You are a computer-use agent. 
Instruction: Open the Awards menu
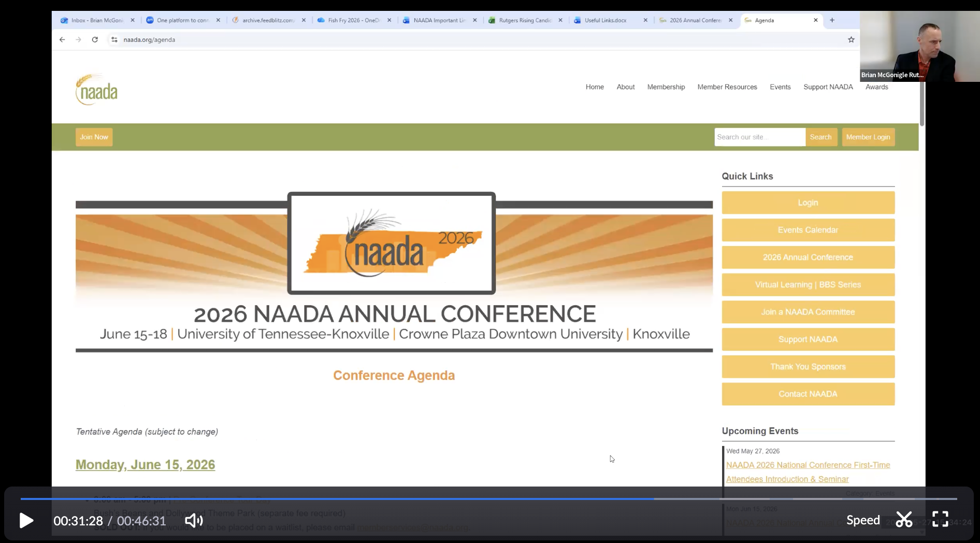876,87
